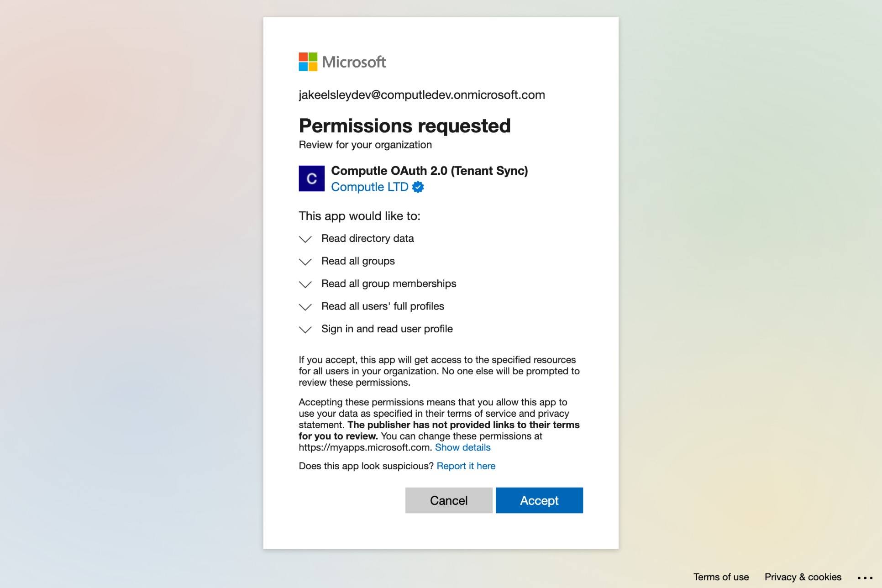Expand Read all users' full profiles

[x=305, y=307]
